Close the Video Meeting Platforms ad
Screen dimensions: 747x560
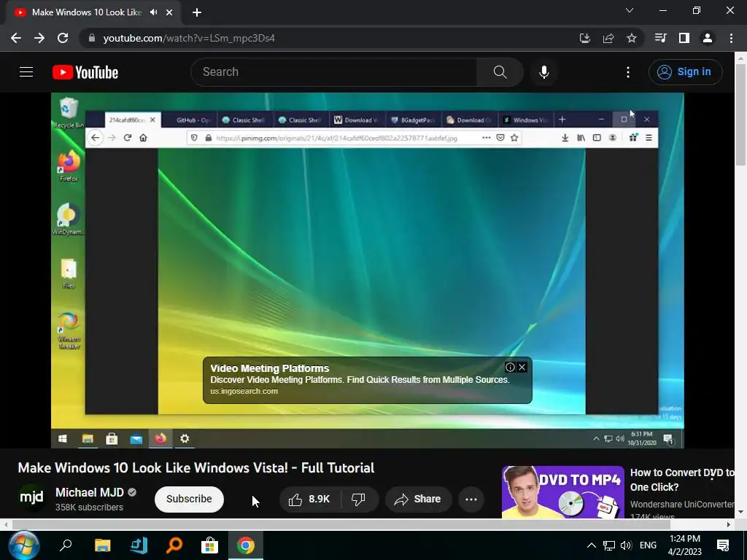[x=522, y=367]
